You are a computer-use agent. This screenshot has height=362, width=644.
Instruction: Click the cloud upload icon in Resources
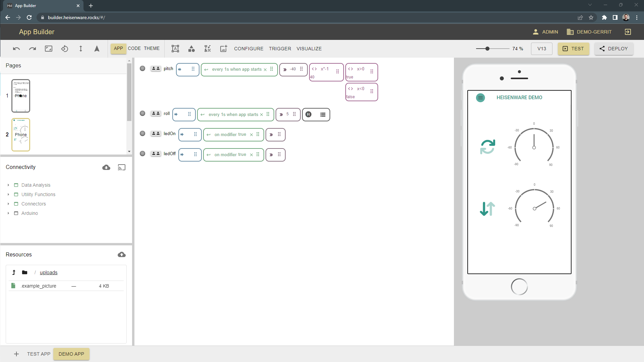coord(122,255)
